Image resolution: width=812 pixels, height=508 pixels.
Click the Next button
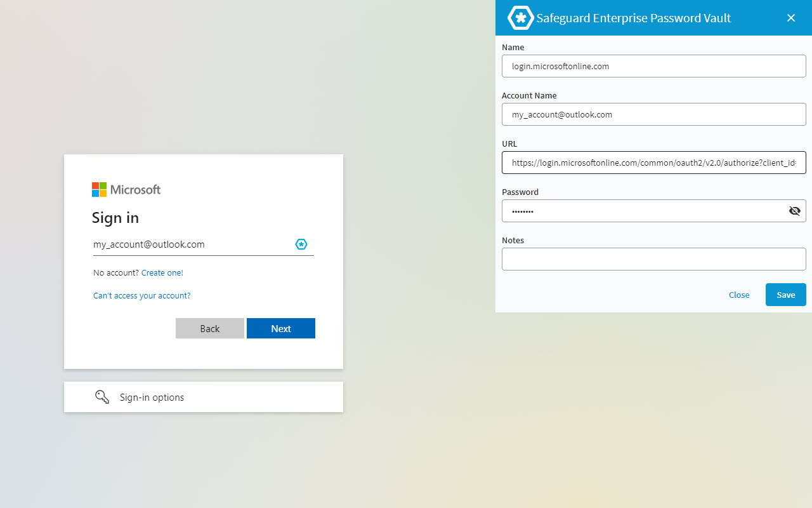pos(281,328)
